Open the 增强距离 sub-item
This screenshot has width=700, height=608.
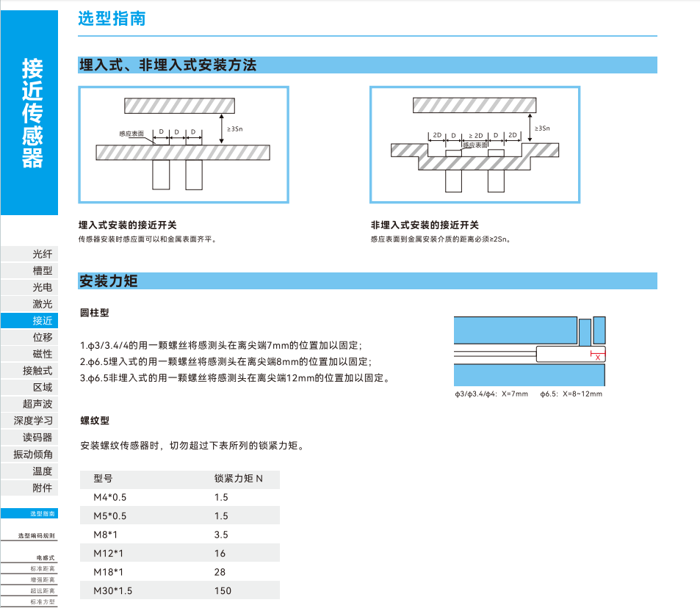42,580
